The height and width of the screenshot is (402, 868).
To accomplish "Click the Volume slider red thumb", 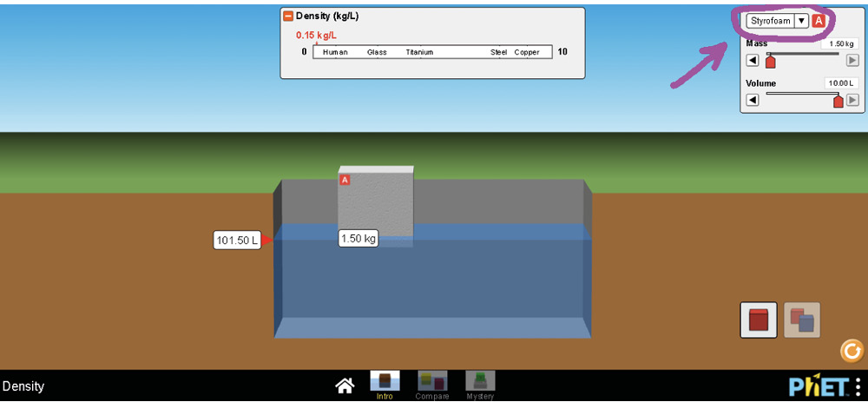I will point(838,101).
